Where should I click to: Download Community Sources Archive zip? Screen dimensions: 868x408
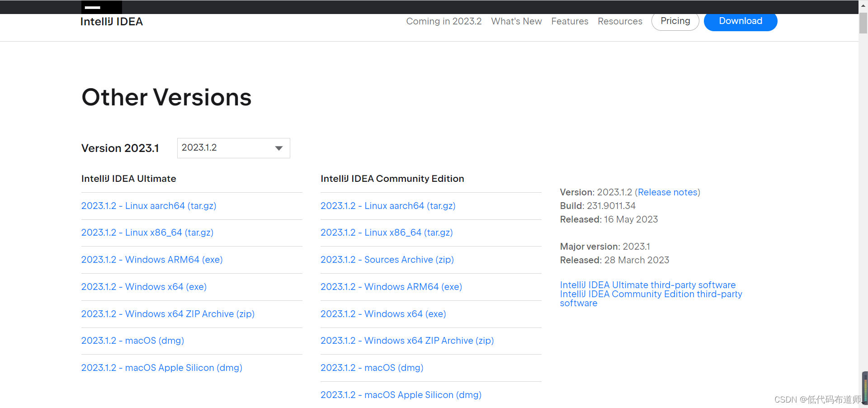(x=387, y=260)
